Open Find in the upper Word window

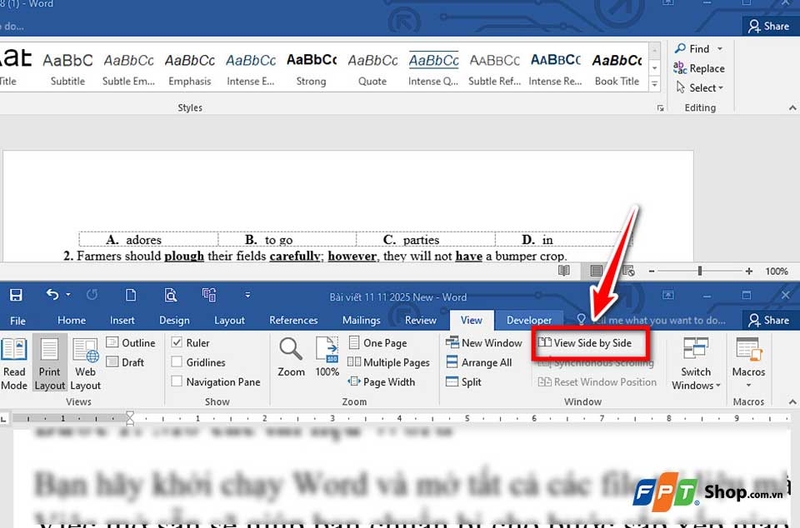click(692, 48)
